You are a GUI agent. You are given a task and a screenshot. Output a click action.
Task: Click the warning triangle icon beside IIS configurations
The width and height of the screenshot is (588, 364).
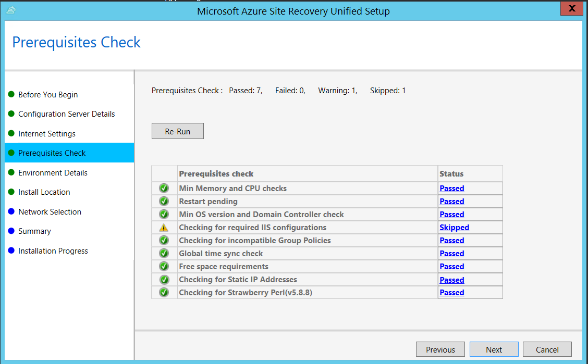tap(164, 227)
